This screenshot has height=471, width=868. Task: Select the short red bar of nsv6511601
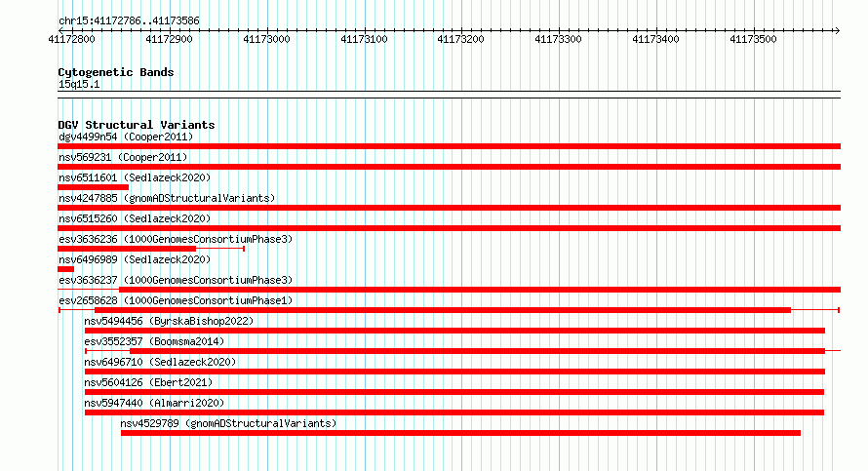coord(93,187)
